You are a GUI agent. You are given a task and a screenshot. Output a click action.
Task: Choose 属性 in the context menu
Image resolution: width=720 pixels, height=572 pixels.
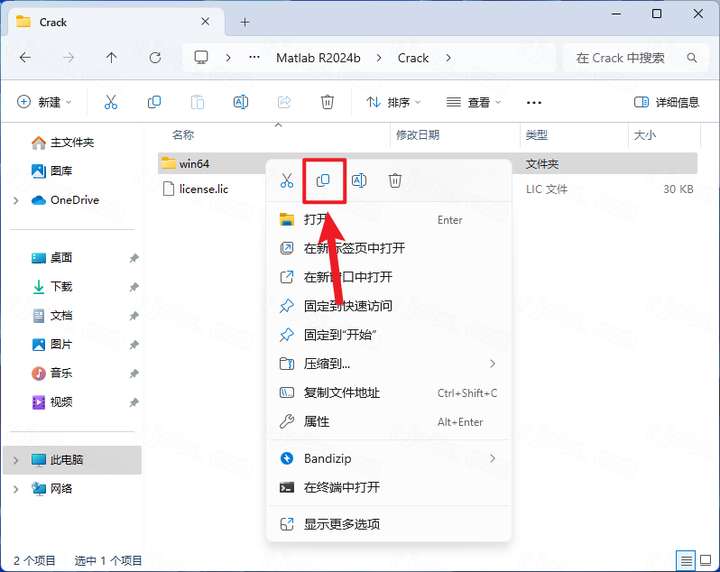click(x=388, y=421)
